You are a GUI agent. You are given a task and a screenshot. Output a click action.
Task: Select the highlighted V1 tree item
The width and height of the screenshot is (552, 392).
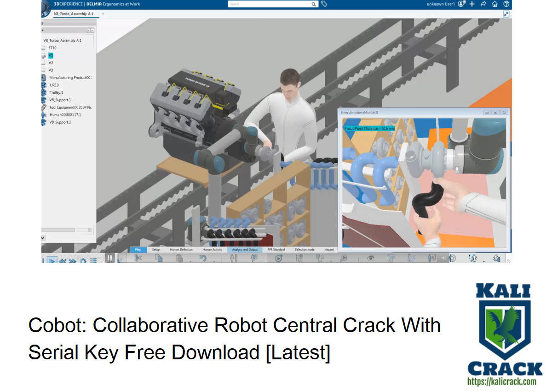pyautogui.click(x=51, y=55)
